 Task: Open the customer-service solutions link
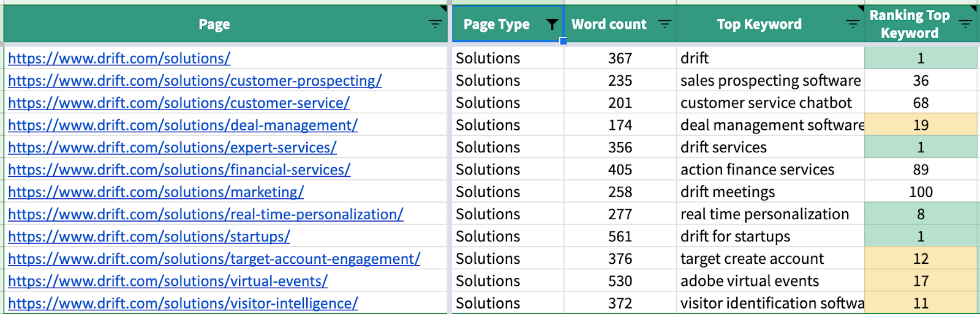(179, 103)
